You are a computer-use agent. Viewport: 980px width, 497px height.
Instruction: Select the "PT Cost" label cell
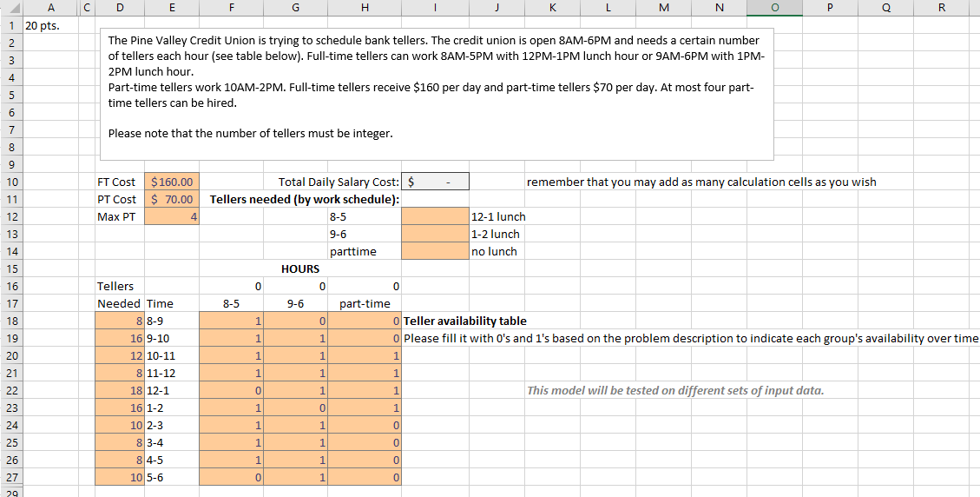120,200
